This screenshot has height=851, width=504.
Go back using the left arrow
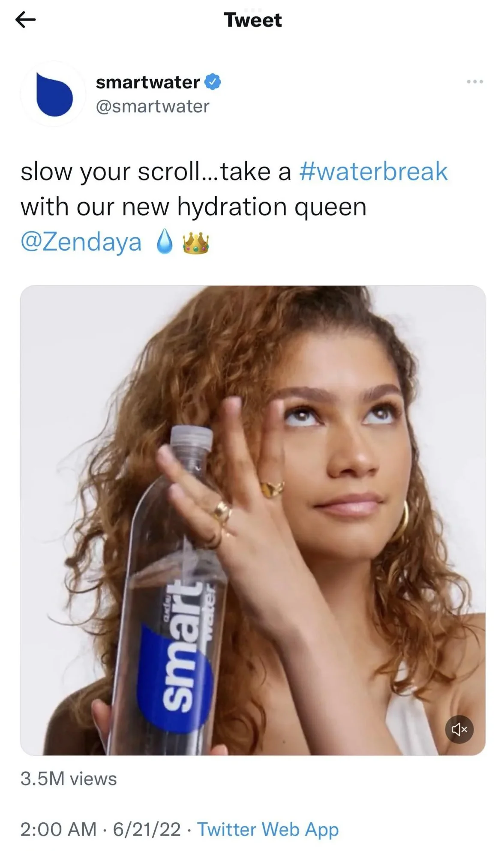point(25,20)
